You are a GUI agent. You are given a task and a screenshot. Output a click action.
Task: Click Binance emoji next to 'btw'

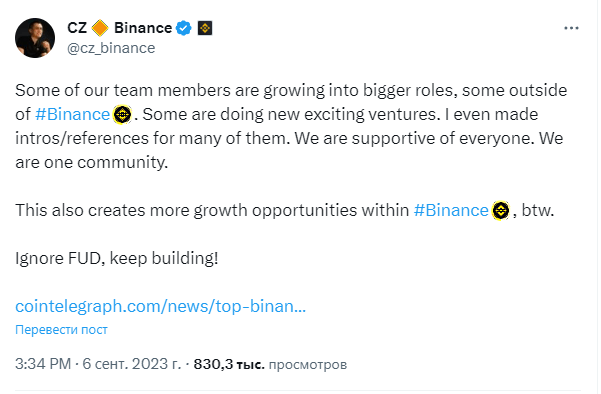tap(501, 210)
